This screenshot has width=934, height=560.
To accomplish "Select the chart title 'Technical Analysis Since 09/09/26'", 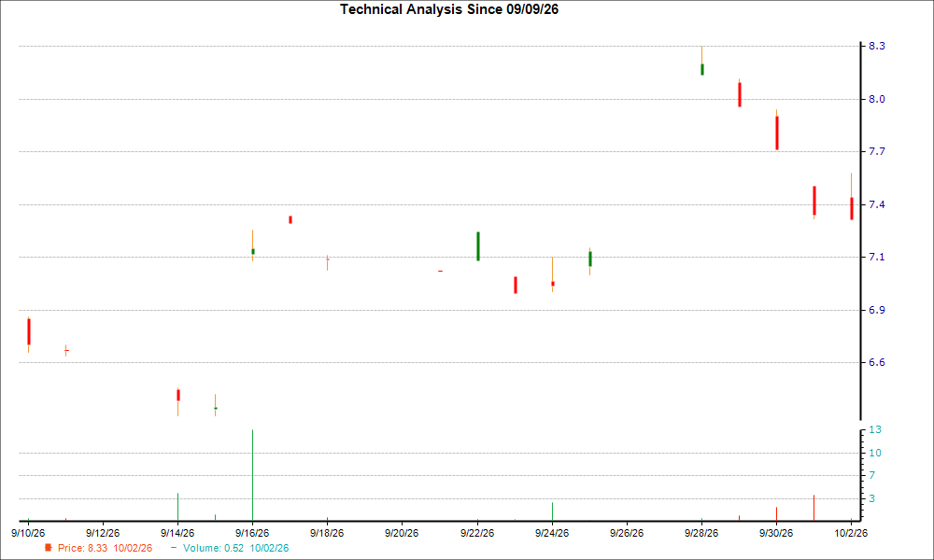I will click(449, 9).
